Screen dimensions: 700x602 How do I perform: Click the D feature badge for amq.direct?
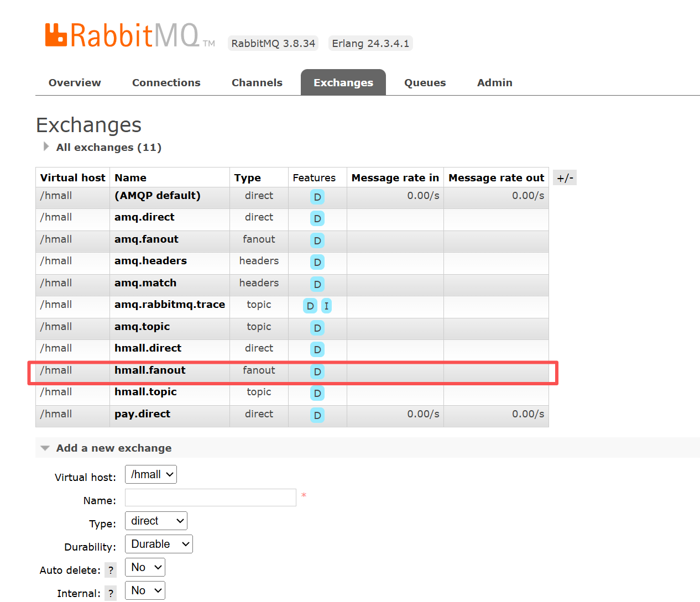pyautogui.click(x=317, y=219)
